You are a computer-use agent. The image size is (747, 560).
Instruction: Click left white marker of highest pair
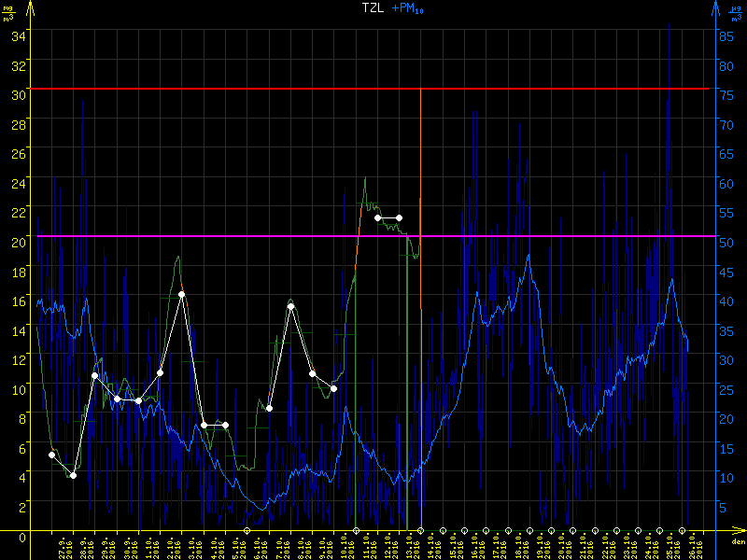click(x=378, y=217)
